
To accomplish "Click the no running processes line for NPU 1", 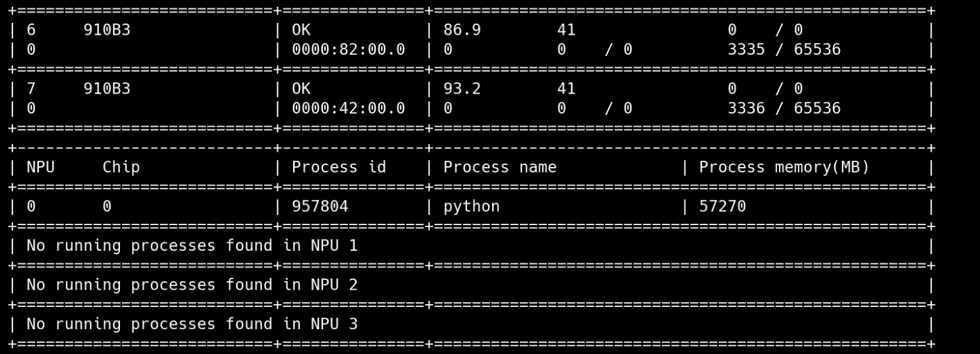I will [192, 246].
